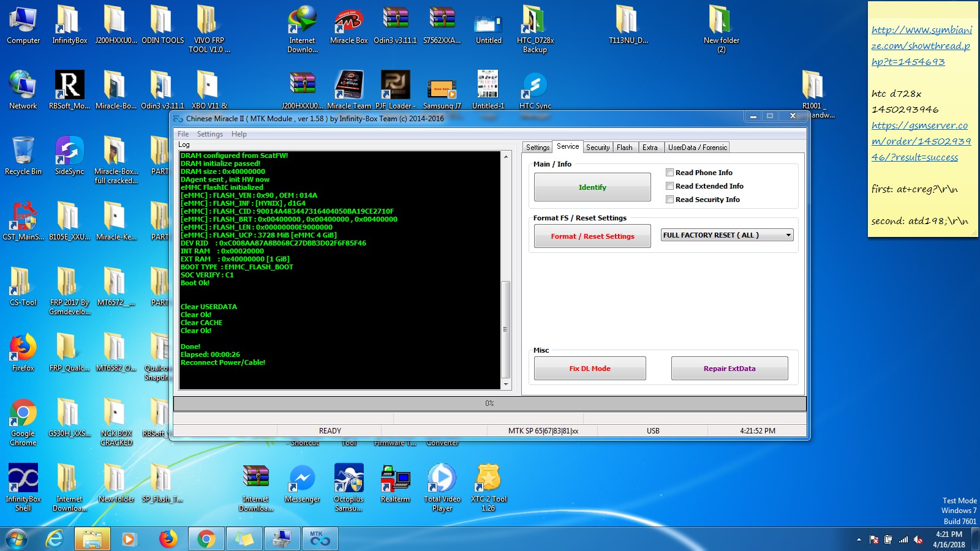Switch to the Flash tab
Viewport: 980px width, 551px height.
[624, 148]
